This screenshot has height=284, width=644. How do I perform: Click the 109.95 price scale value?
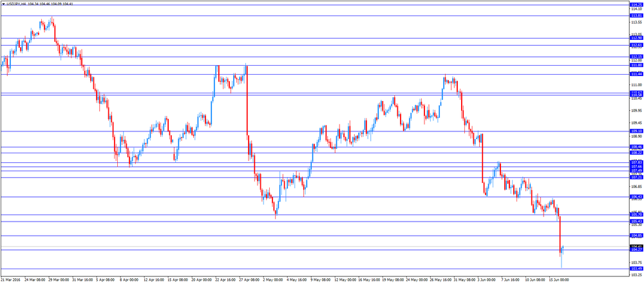pos(636,111)
